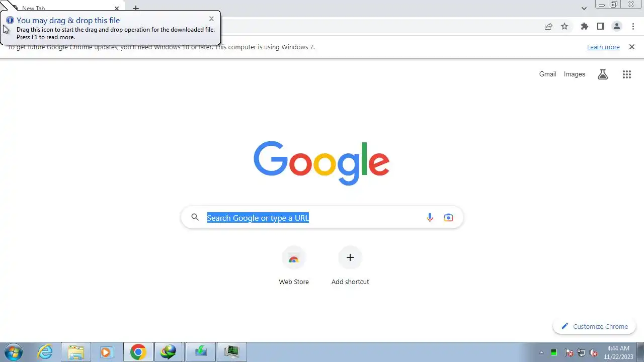Open the volume tray icon
The height and width of the screenshot is (362, 644).
click(593, 352)
